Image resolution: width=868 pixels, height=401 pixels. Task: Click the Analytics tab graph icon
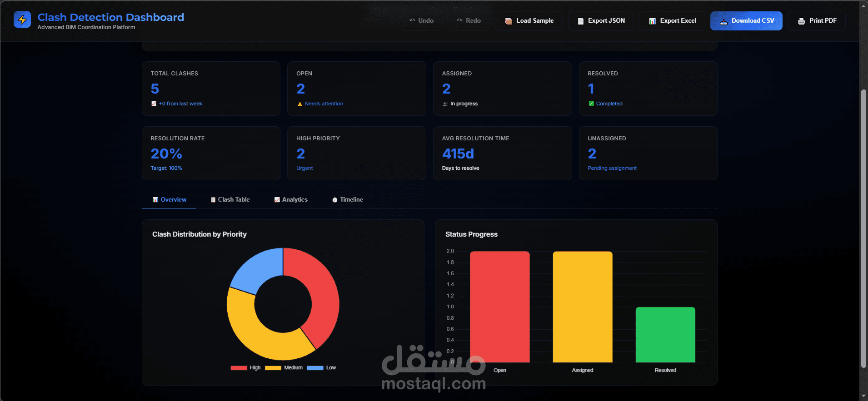277,200
